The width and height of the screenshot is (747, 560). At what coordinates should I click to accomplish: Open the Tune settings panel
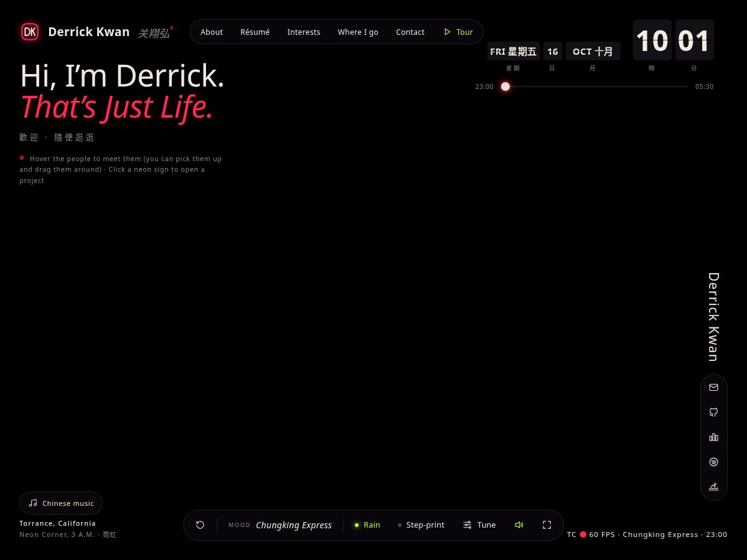(x=479, y=525)
